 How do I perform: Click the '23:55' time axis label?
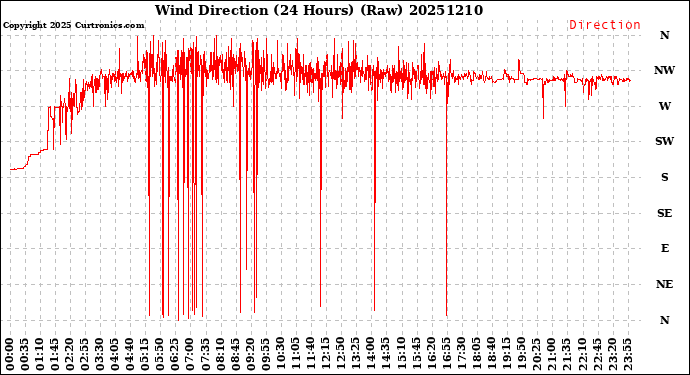627,354
